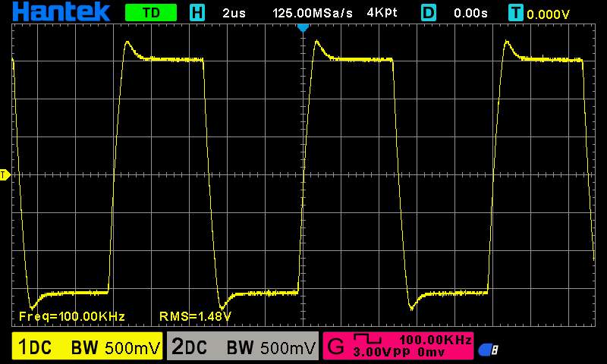The height and width of the screenshot is (364, 607).
Task: Click the square wave icon in generator panel
Action: 367,339
